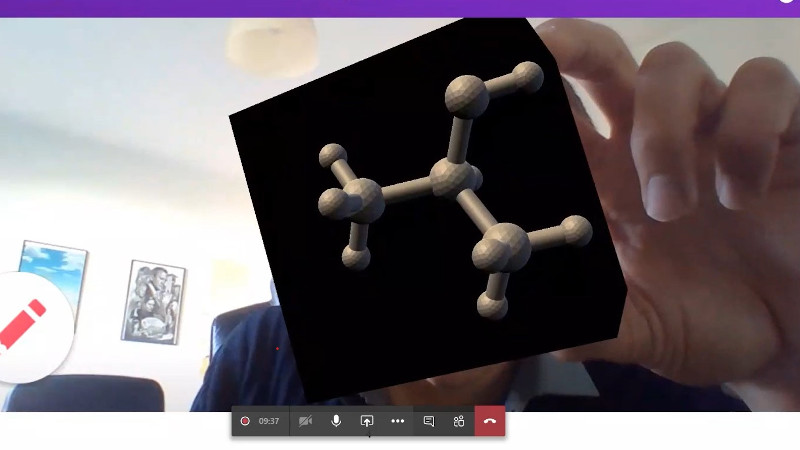Viewport: 800px width, 450px height.
Task: Click the 3D molecule model in the video
Action: click(455, 189)
